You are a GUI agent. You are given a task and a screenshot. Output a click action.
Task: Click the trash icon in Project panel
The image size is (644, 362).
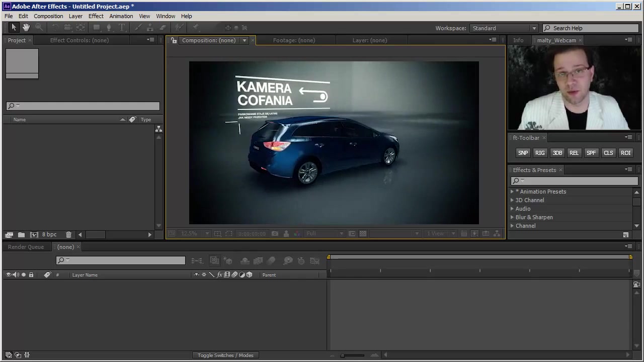(68, 235)
